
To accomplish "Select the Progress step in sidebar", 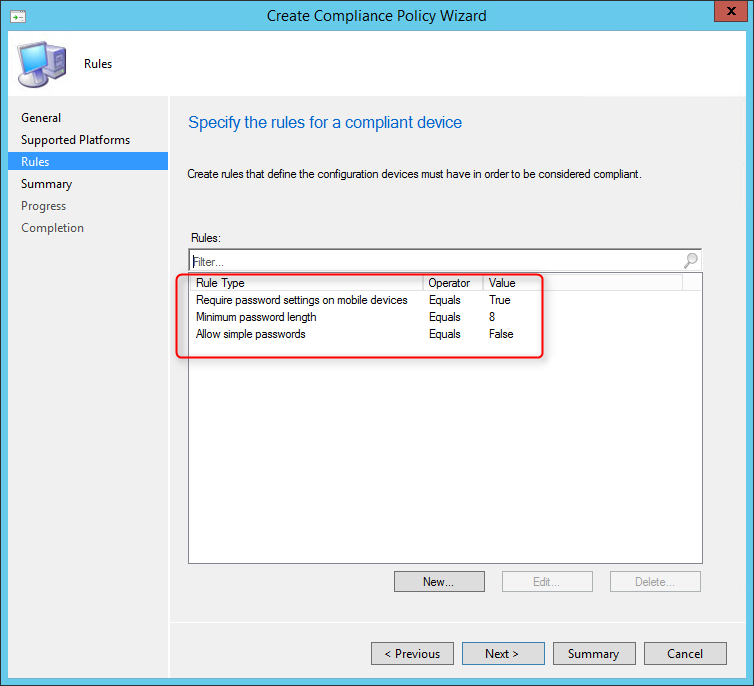I will 43,206.
